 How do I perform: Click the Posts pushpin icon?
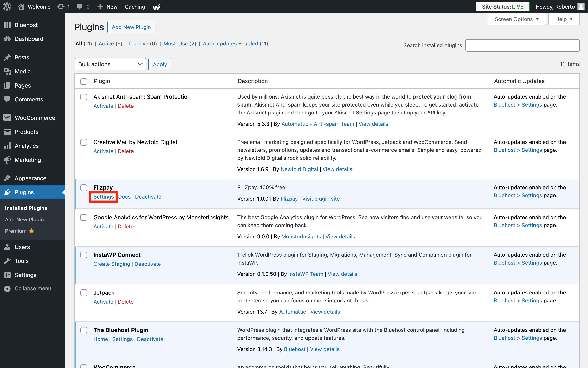click(x=7, y=57)
